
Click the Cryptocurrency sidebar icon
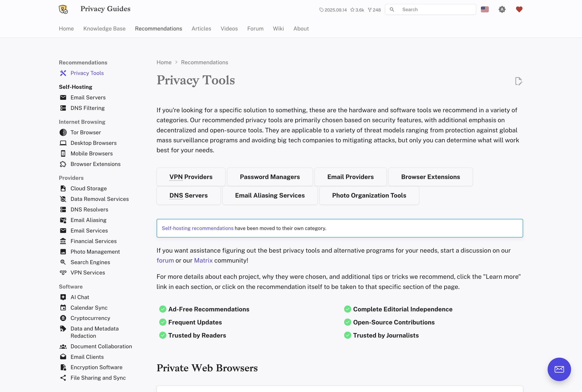pyautogui.click(x=63, y=318)
